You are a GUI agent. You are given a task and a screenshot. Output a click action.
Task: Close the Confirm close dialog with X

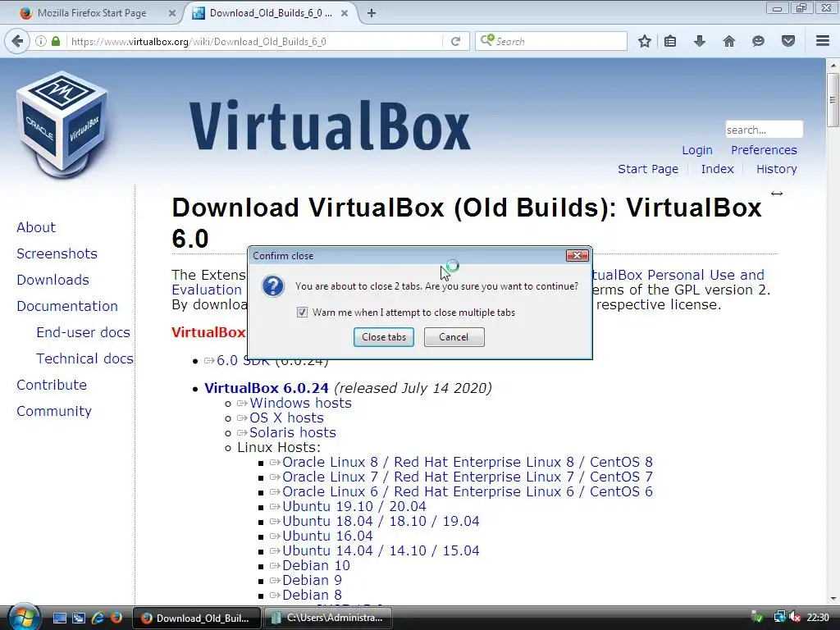[x=577, y=256]
